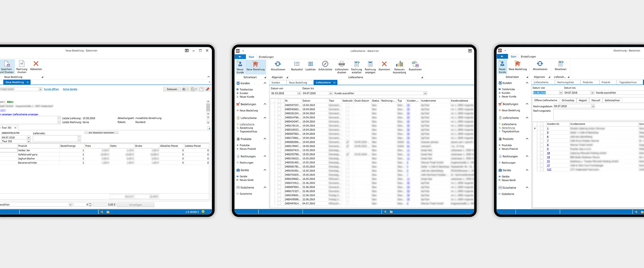This screenshot has height=268, width=644.
Task: Click the Anfahrtsliste compass icon
Action: [325, 64]
